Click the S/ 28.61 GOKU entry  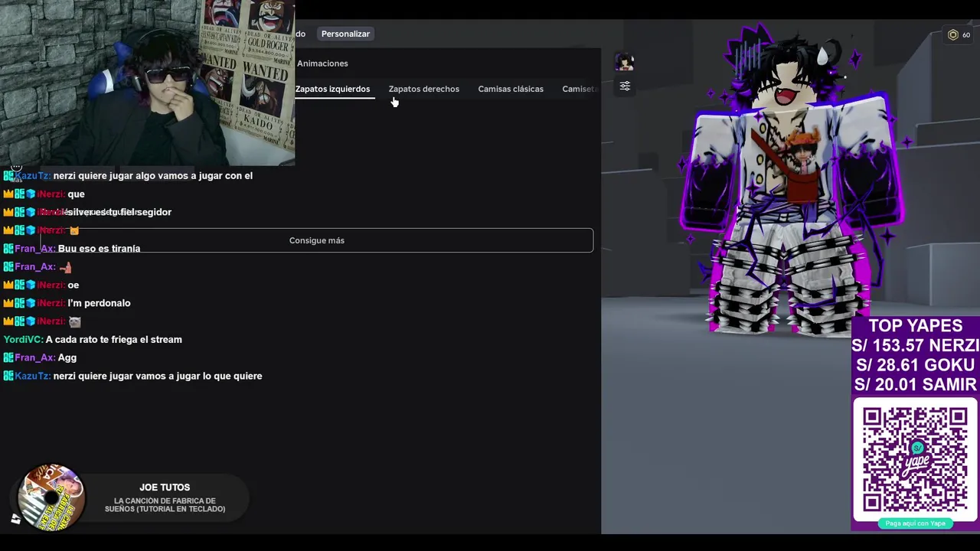pos(915,365)
